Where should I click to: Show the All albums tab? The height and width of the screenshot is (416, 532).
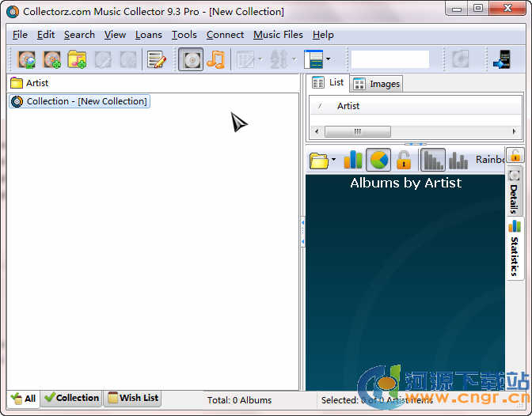tap(23, 399)
